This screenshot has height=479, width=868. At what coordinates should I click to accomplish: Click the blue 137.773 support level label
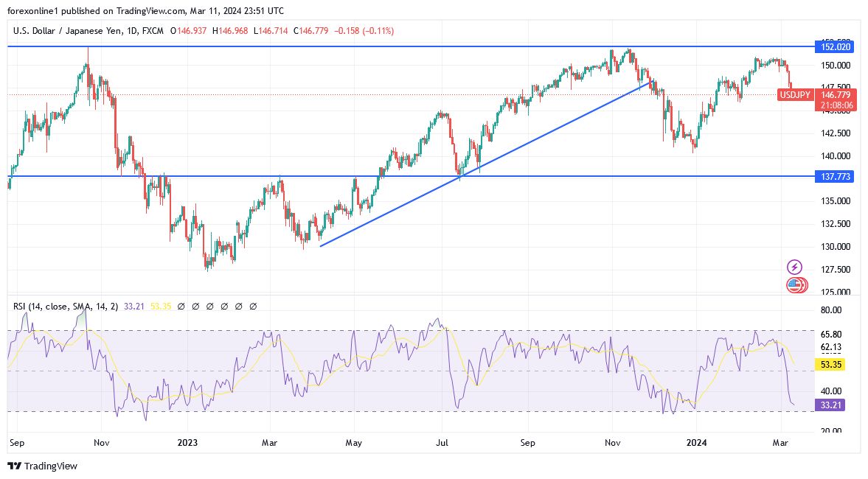tap(835, 177)
